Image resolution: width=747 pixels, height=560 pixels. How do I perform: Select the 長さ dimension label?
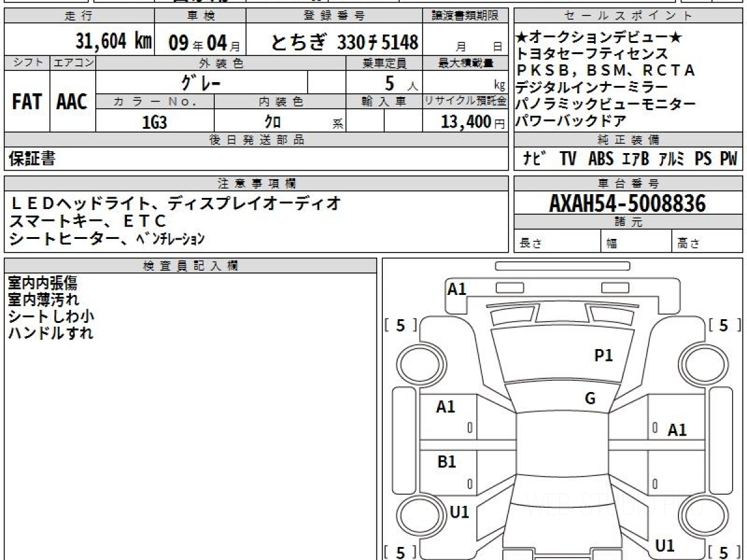pyautogui.click(x=531, y=243)
